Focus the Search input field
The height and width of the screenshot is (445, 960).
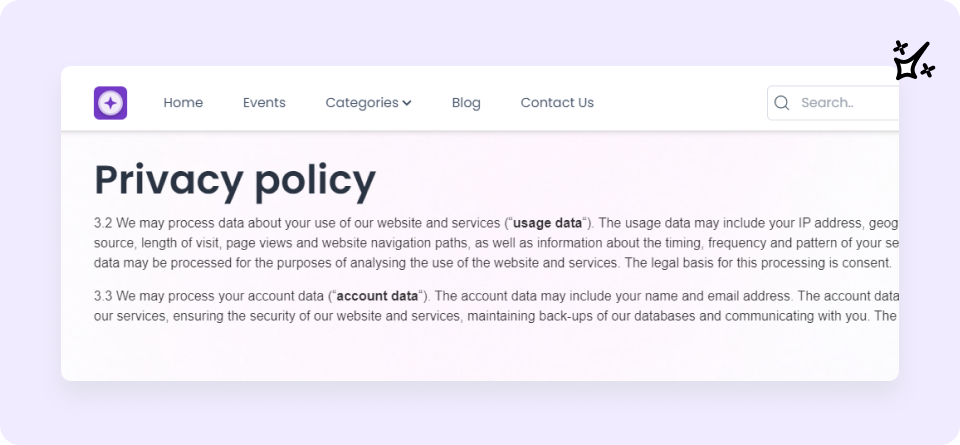pyautogui.click(x=845, y=103)
